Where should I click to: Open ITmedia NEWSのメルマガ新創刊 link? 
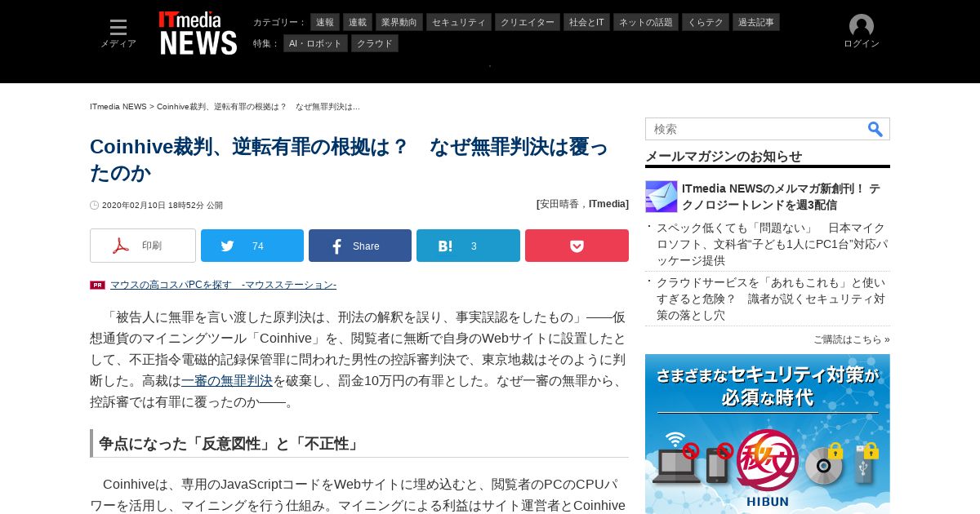(781, 197)
